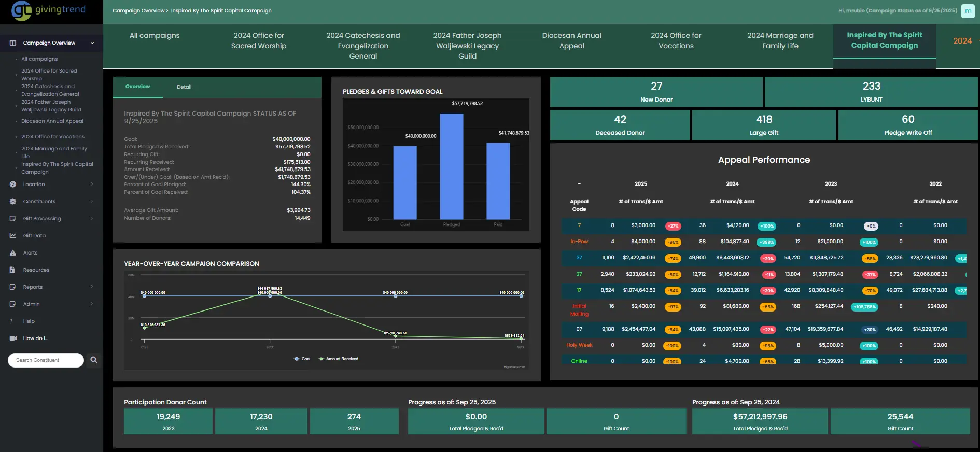Click the magnifier search button

pyautogui.click(x=94, y=360)
